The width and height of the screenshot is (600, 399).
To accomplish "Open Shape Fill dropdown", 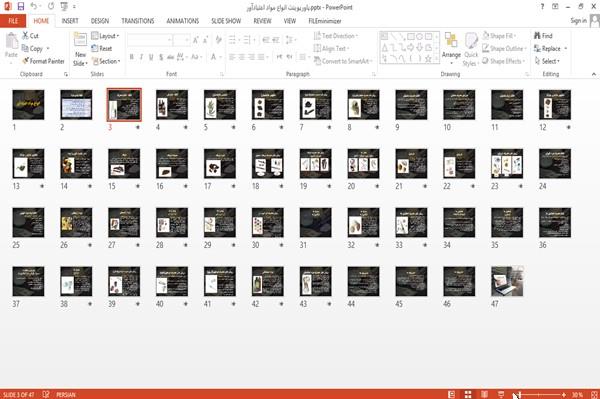I will [499, 36].
